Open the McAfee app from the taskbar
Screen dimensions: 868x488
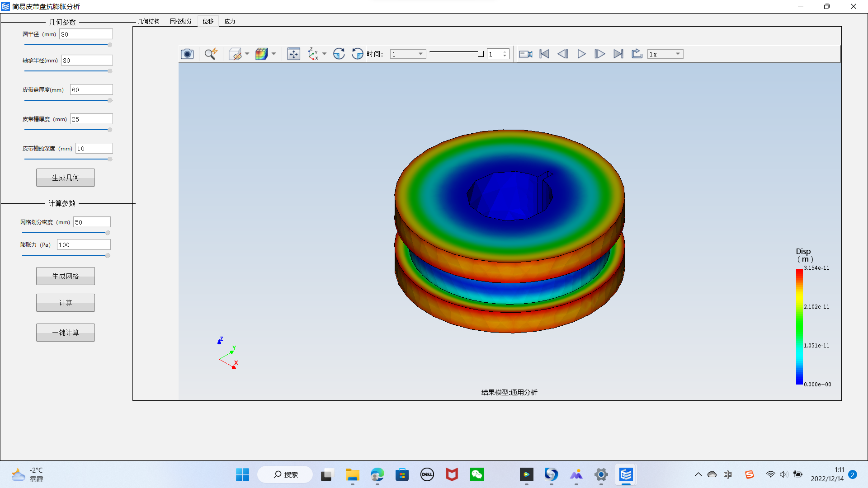[x=452, y=474]
